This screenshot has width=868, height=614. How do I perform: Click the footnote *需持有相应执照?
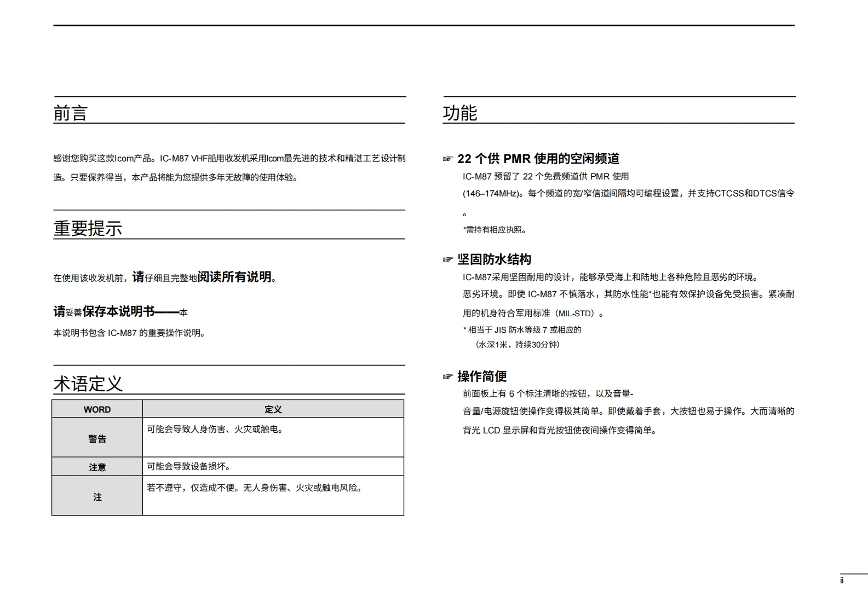[x=495, y=230]
